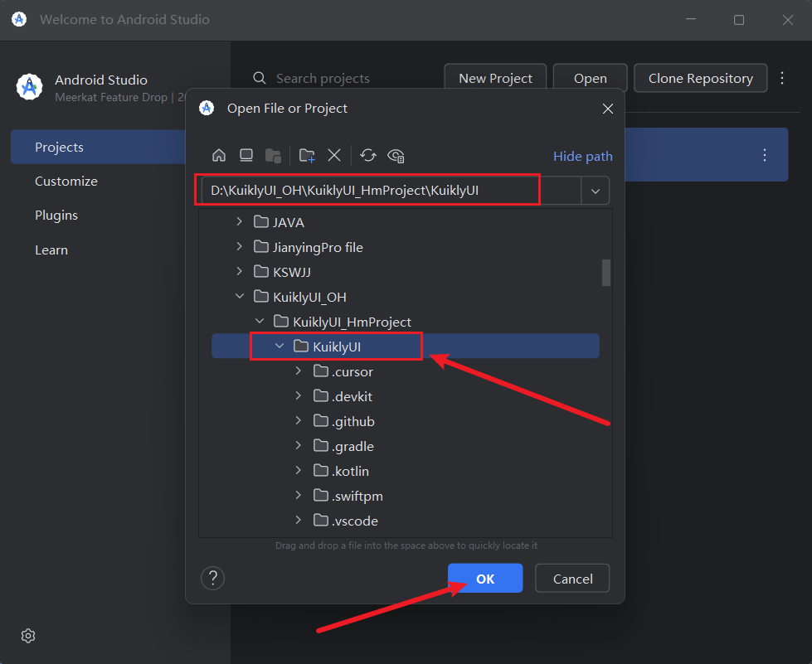Jump to Desktop directory icon
This screenshot has height=664, width=812.
tap(246, 155)
